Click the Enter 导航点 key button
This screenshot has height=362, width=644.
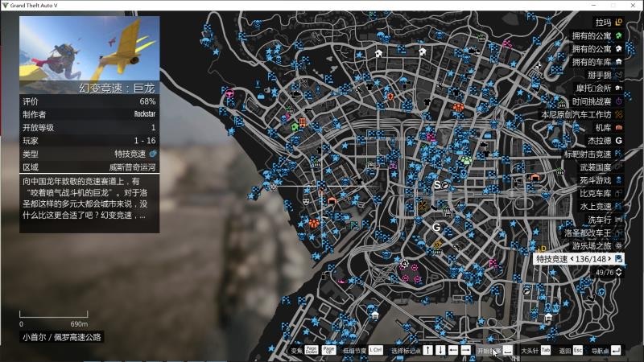pyautogui.click(x=616, y=350)
